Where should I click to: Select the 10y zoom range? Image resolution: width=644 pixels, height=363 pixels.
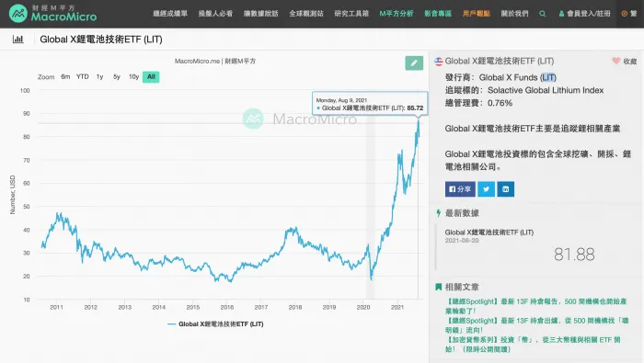[x=134, y=76]
